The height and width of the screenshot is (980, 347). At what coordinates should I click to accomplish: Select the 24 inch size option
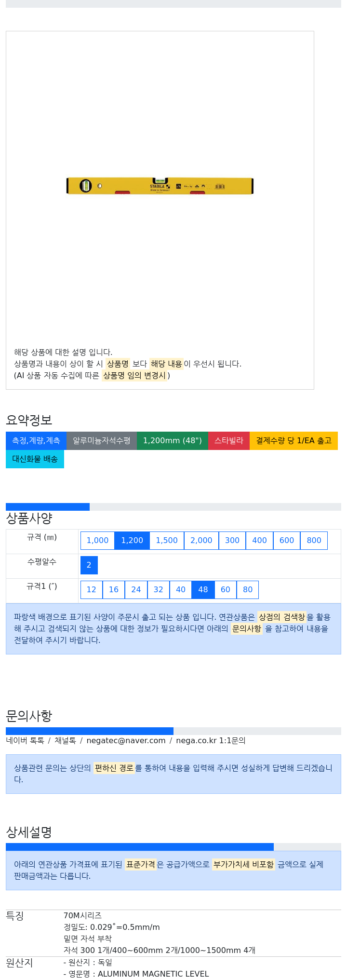tap(136, 590)
